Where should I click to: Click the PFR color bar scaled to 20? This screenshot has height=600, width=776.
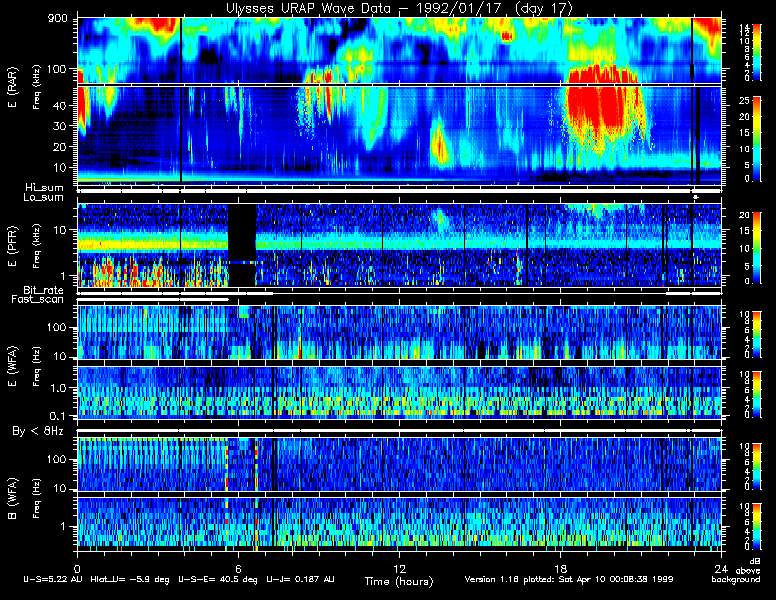(x=757, y=248)
